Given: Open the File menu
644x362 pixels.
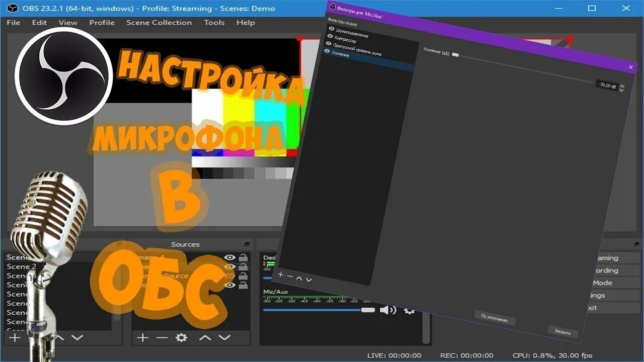Looking at the screenshot, I should coord(14,23).
